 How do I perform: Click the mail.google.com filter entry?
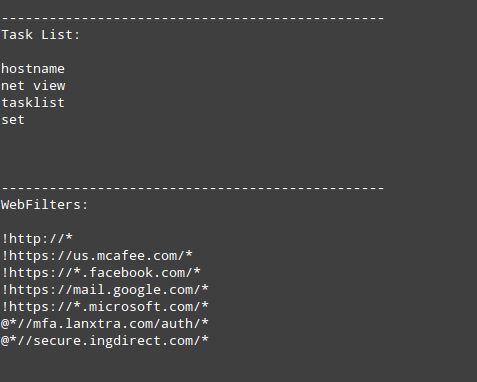[x=105, y=290]
